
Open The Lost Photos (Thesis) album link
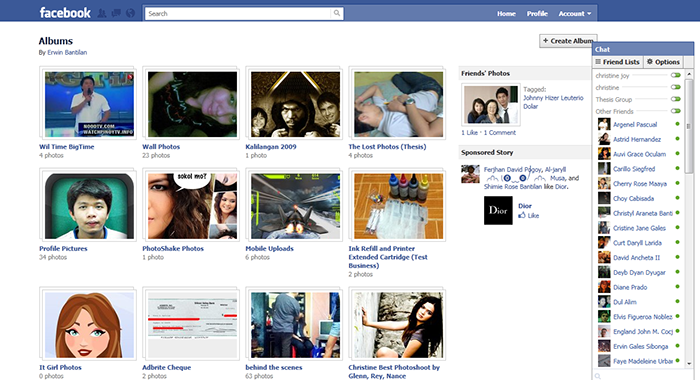[387, 146]
